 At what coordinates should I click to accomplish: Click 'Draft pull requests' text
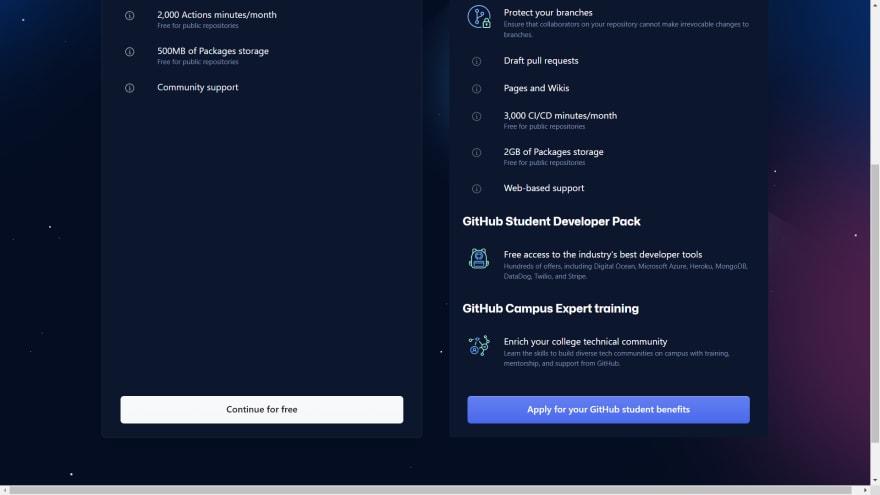tap(541, 61)
